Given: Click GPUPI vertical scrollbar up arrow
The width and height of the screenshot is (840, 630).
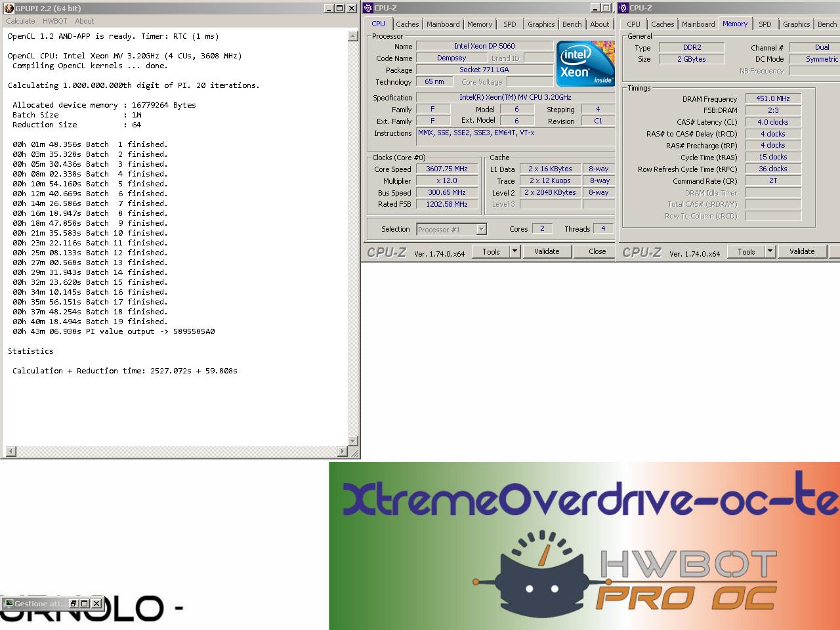Looking at the screenshot, I should click(353, 36).
